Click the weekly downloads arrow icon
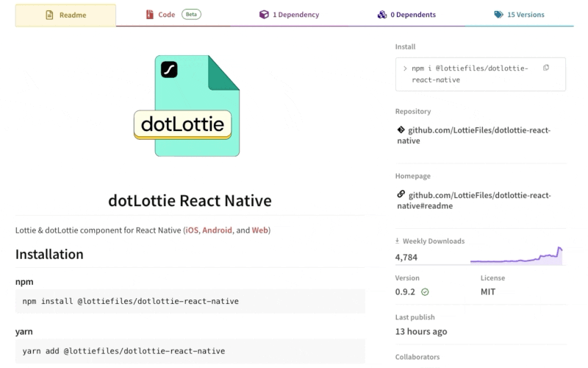 (397, 241)
